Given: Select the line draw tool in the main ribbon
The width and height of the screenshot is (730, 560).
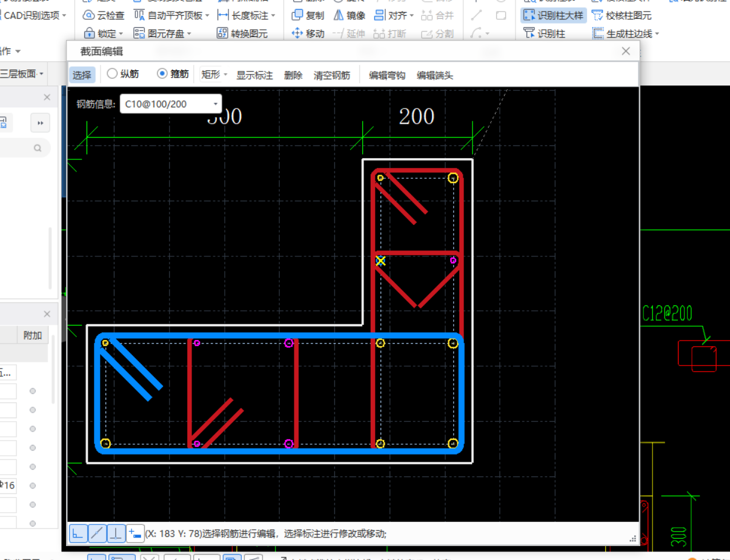Looking at the screenshot, I should (477, 16).
